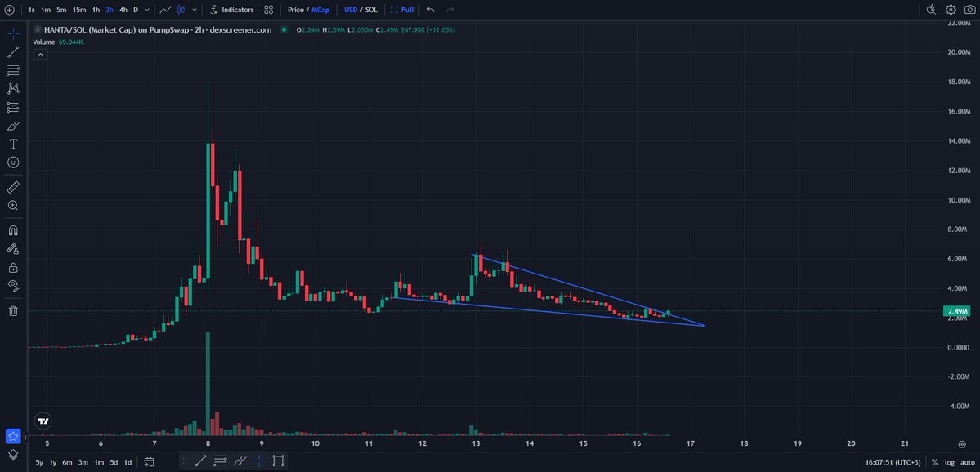Image resolution: width=980 pixels, height=472 pixels.
Task: Undo the last chart action
Action: coord(431,10)
